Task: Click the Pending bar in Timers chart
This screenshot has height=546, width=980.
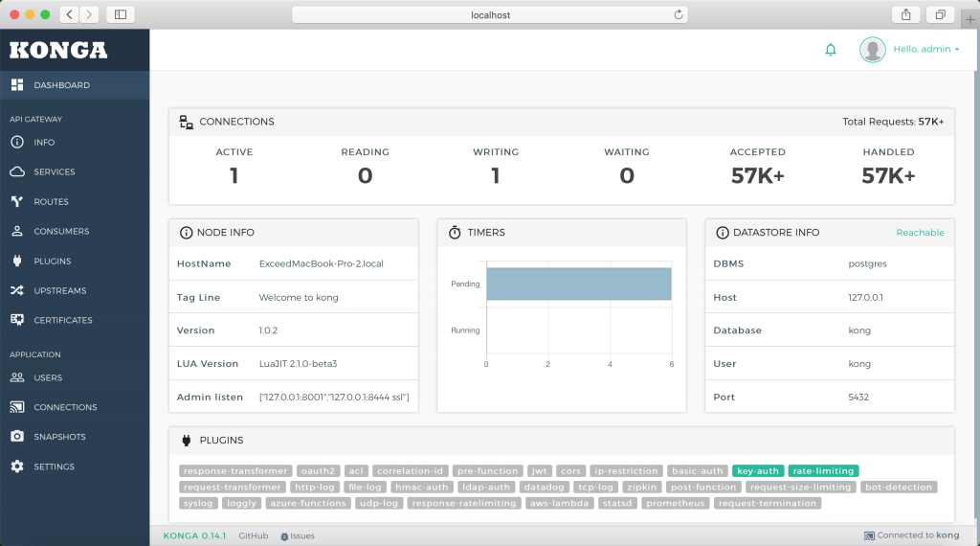Action: pos(579,284)
